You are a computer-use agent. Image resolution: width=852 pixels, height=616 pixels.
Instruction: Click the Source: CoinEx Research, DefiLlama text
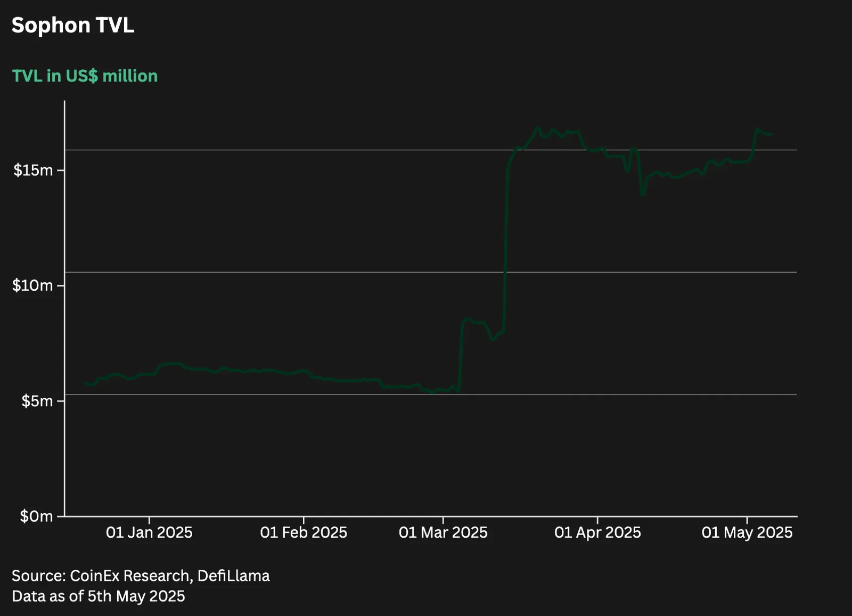click(141, 576)
